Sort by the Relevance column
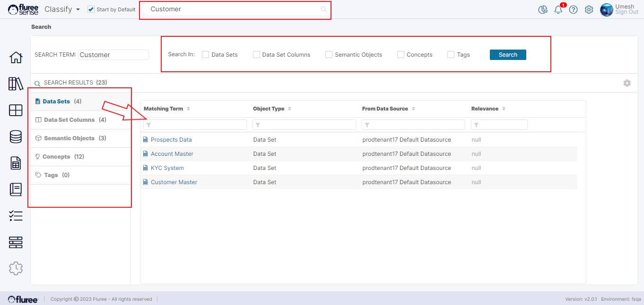 [485, 109]
